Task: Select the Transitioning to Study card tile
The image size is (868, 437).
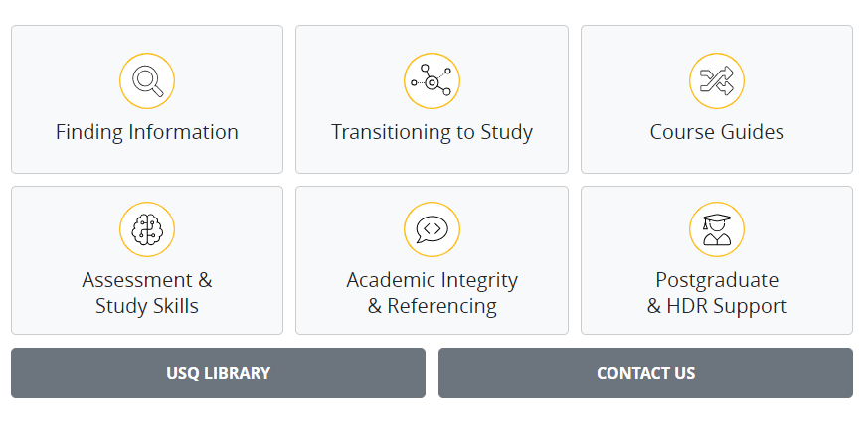Action: (432, 99)
